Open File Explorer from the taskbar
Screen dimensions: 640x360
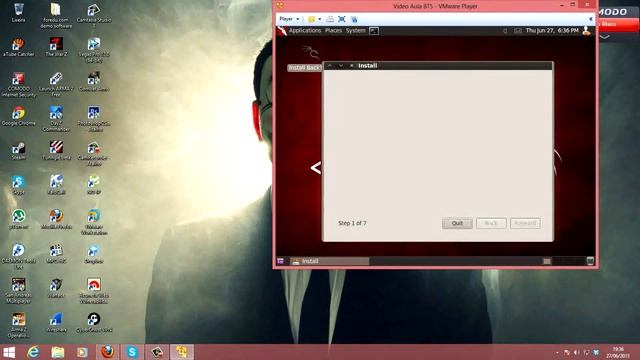(58, 352)
